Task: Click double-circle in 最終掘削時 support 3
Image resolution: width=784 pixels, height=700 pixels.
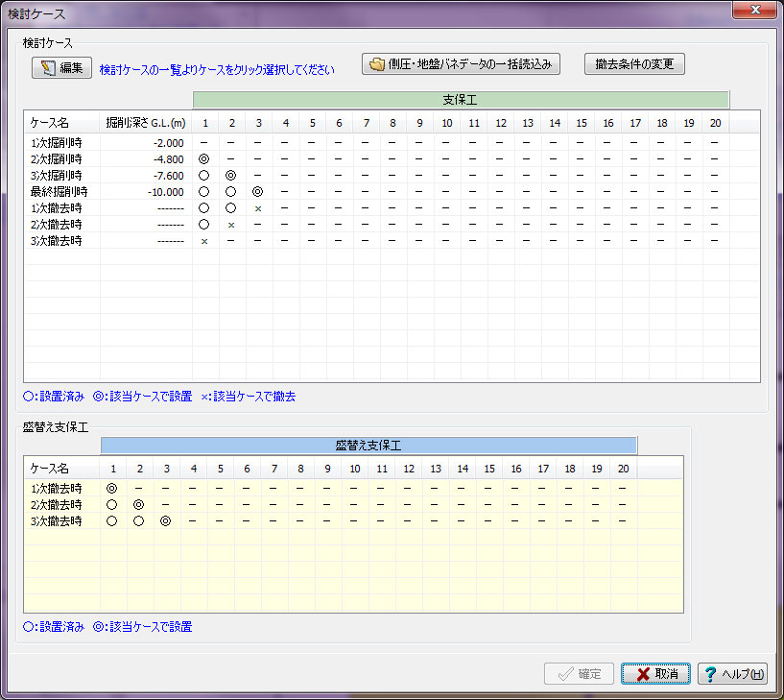Action: pyautogui.click(x=257, y=192)
